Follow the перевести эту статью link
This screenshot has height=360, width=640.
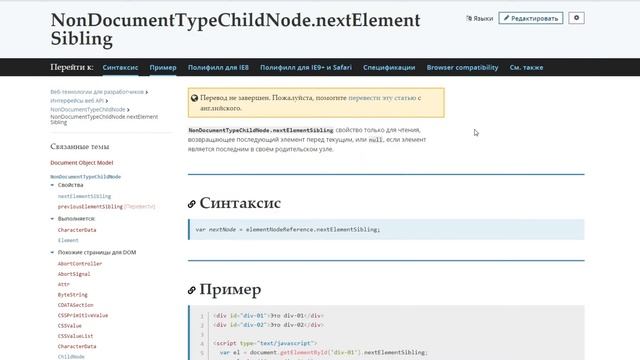(382, 98)
